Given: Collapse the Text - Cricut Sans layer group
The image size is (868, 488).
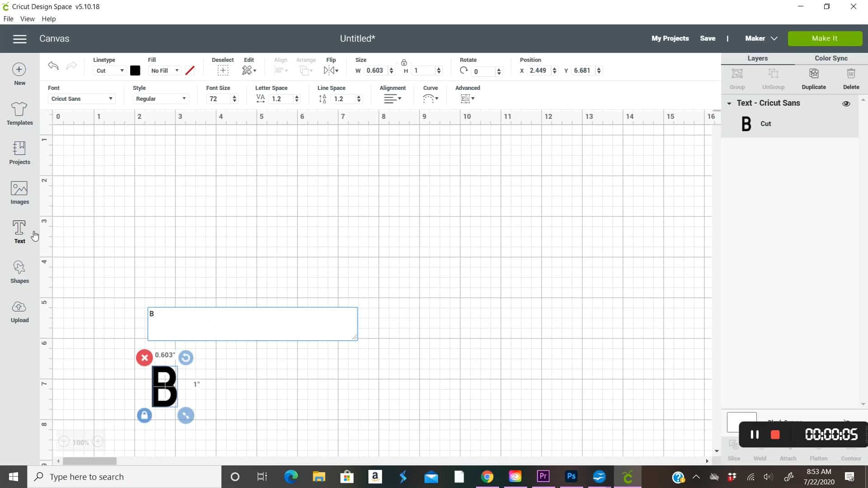Looking at the screenshot, I should point(729,103).
